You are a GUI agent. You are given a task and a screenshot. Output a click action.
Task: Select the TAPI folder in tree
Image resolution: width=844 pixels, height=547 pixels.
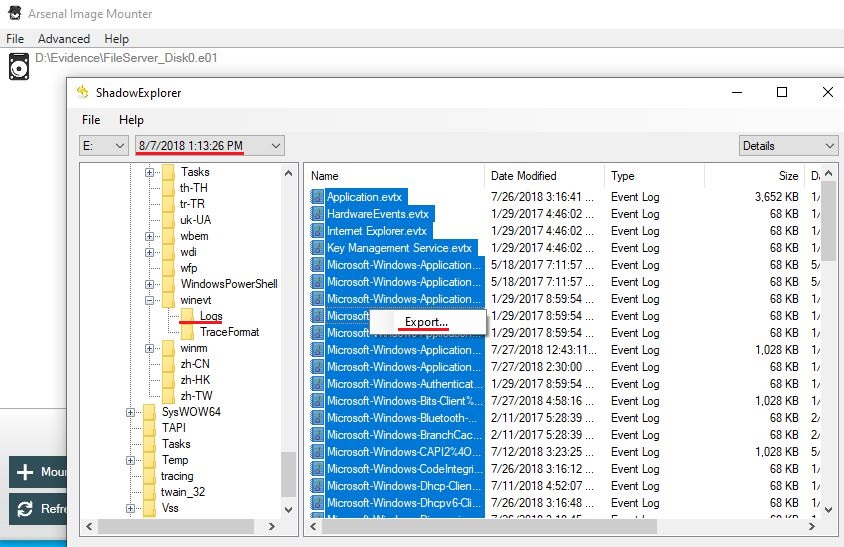point(174,428)
